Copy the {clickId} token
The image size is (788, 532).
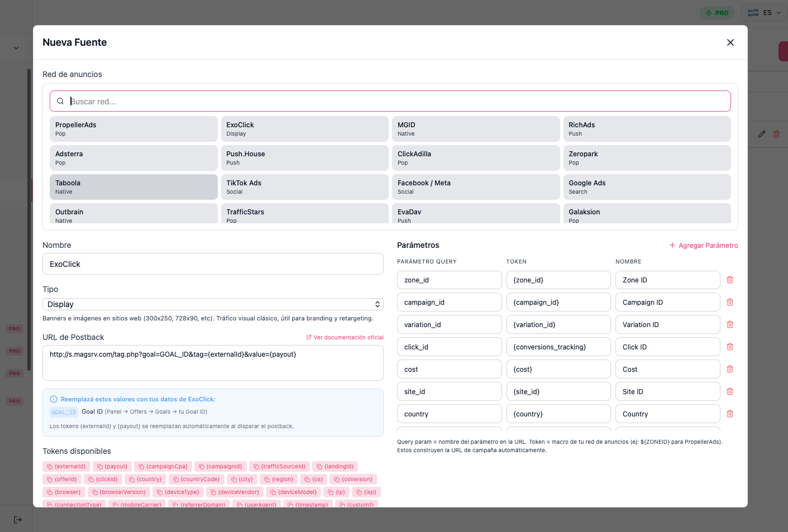[x=103, y=480]
